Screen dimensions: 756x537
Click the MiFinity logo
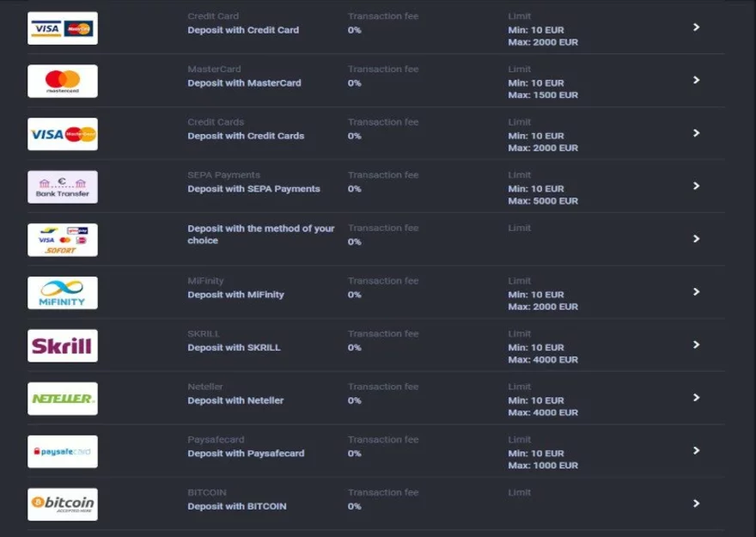point(62,293)
